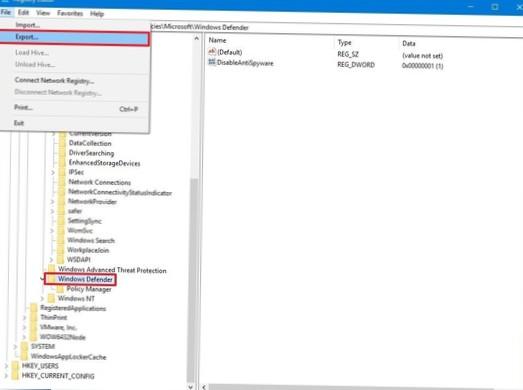Select the WorkplaceJoin key
523x390 pixels.
click(x=88, y=250)
